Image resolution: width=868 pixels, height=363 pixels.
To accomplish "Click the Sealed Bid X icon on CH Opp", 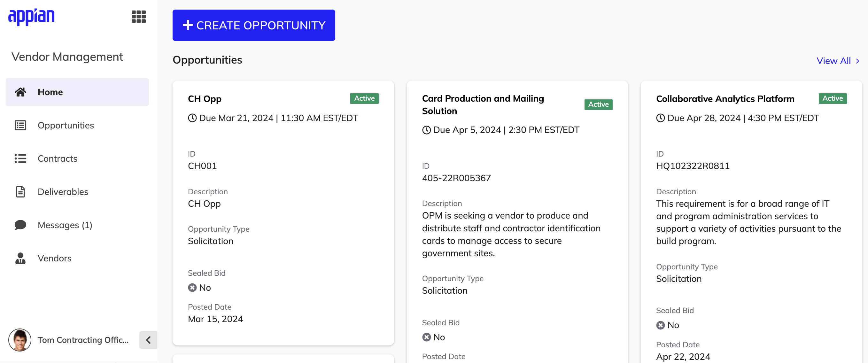I will pyautogui.click(x=192, y=288).
